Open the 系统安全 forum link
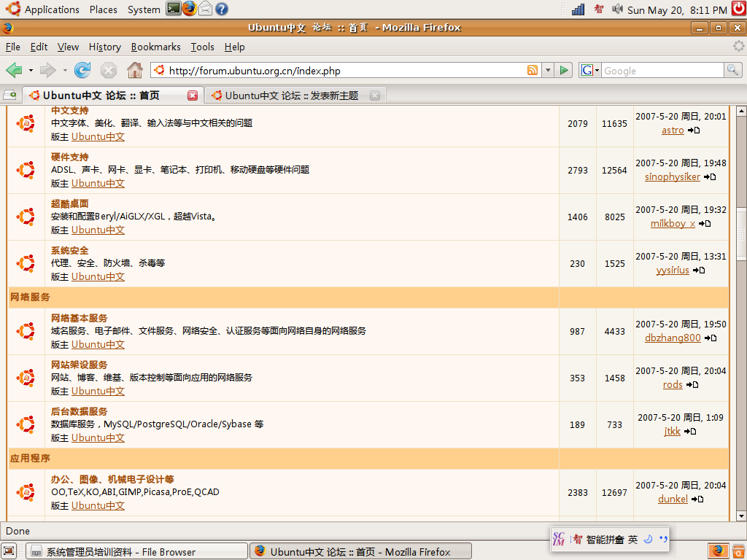 click(69, 250)
